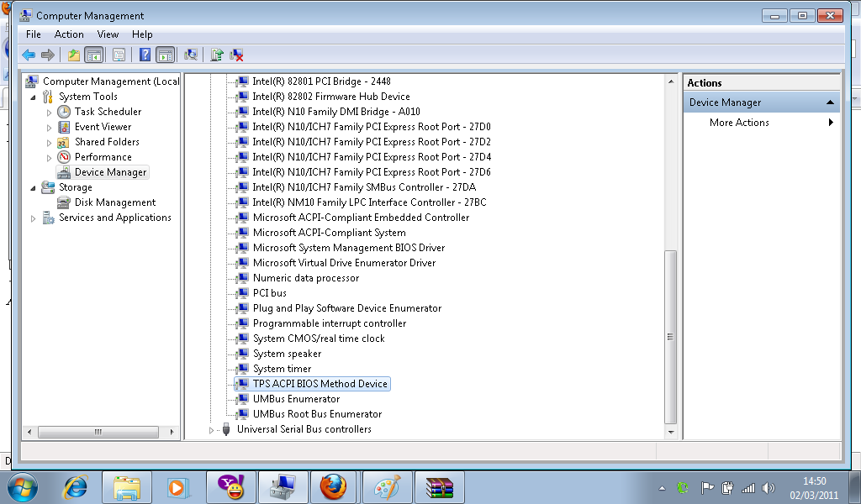Collapse the Device Manager actions section arrow
Screen dimensions: 861x504
[830, 102]
